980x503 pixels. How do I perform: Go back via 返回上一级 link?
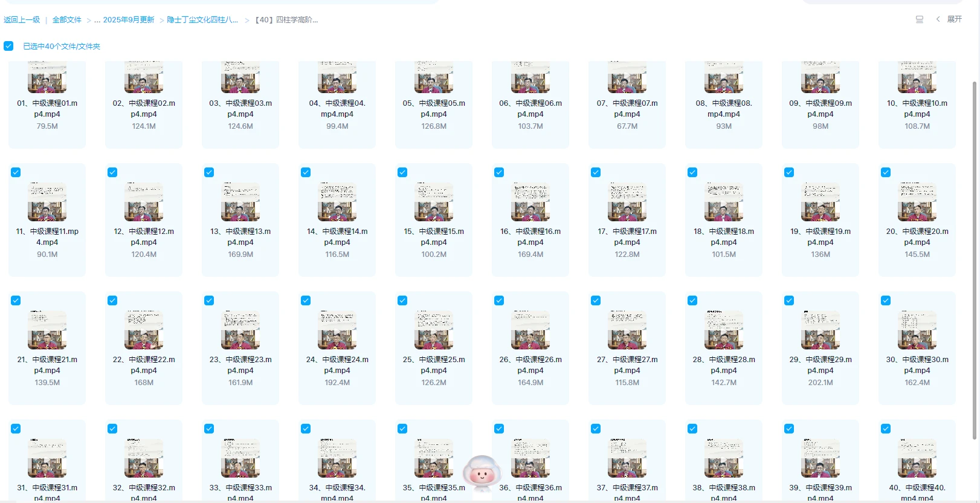pyautogui.click(x=22, y=20)
